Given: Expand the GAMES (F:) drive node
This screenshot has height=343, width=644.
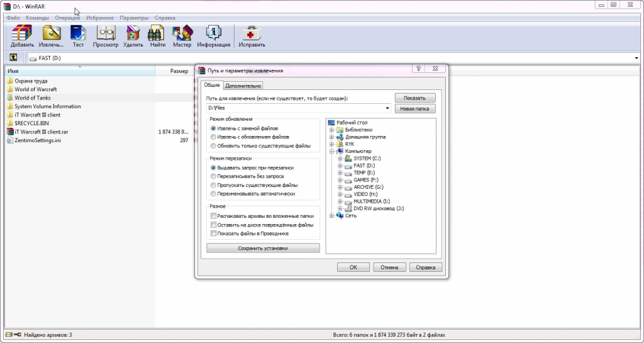Looking at the screenshot, I should coord(340,180).
